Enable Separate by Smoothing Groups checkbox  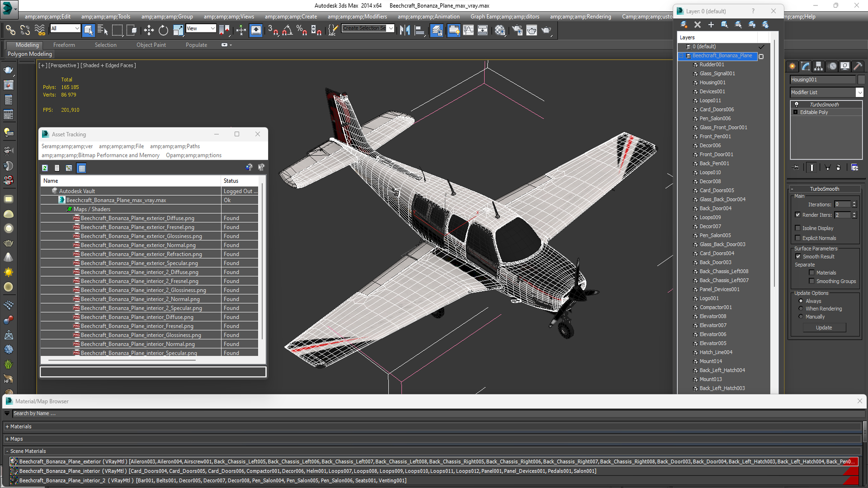(811, 281)
